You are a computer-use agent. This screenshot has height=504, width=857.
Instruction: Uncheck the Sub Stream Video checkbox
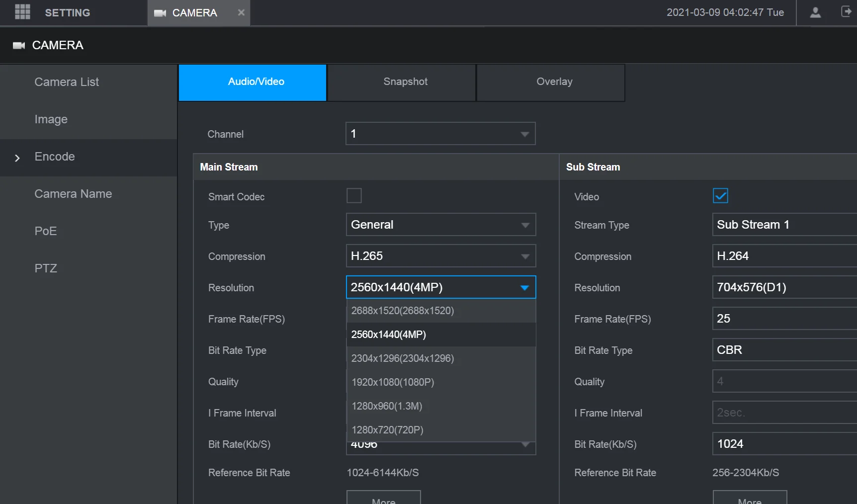pyautogui.click(x=720, y=196)
